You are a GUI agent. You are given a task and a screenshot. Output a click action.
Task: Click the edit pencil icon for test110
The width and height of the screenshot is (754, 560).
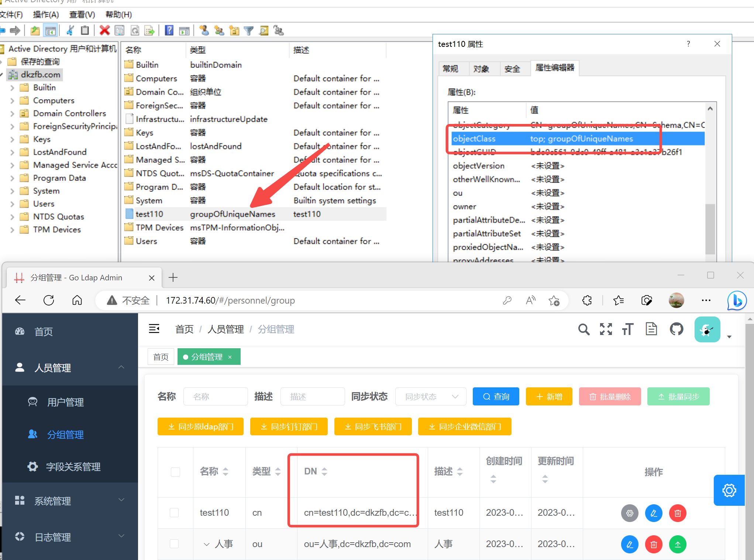coord(654,513)
